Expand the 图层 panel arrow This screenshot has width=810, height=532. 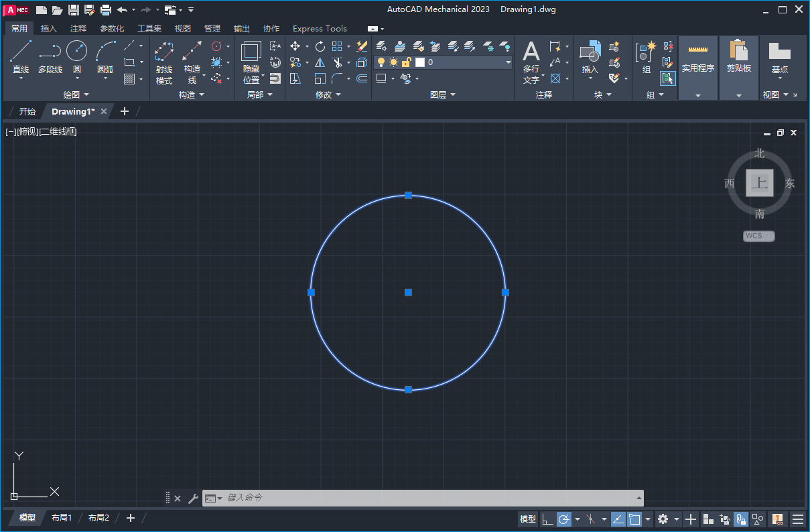coord(453,94)
